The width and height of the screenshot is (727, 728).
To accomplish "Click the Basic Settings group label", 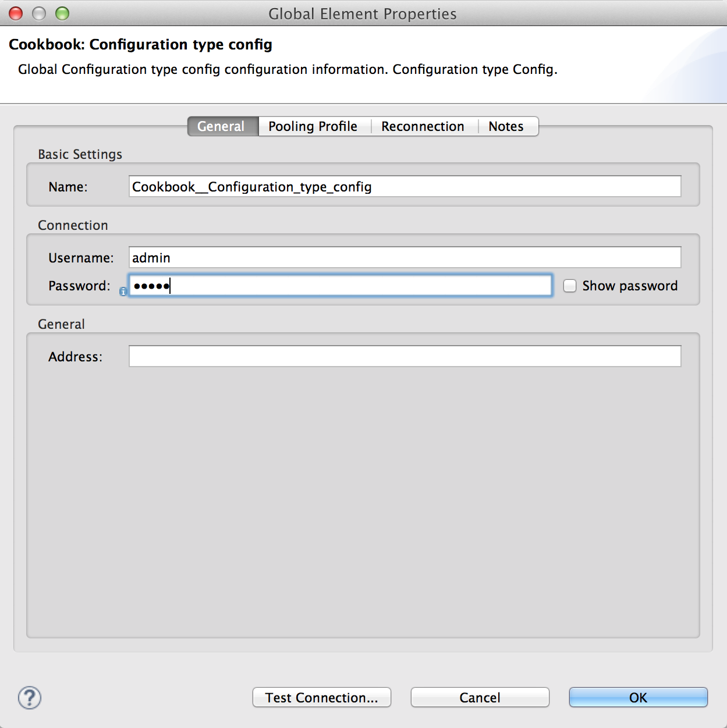I will [x=80, y=154].
